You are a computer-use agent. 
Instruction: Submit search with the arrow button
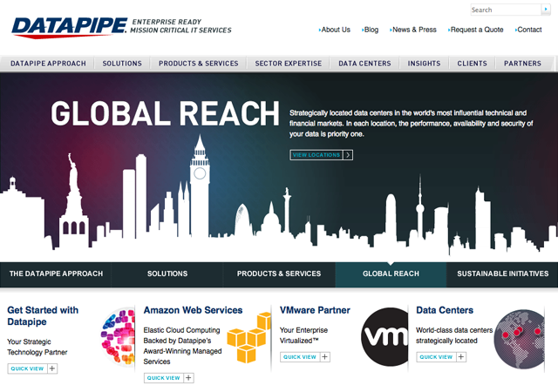click(546, 10)
